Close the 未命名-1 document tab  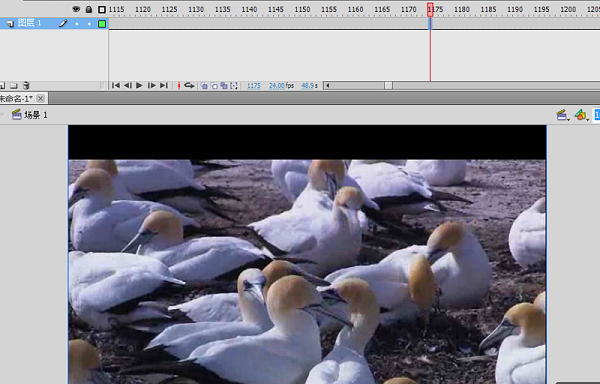pos(40,98)
